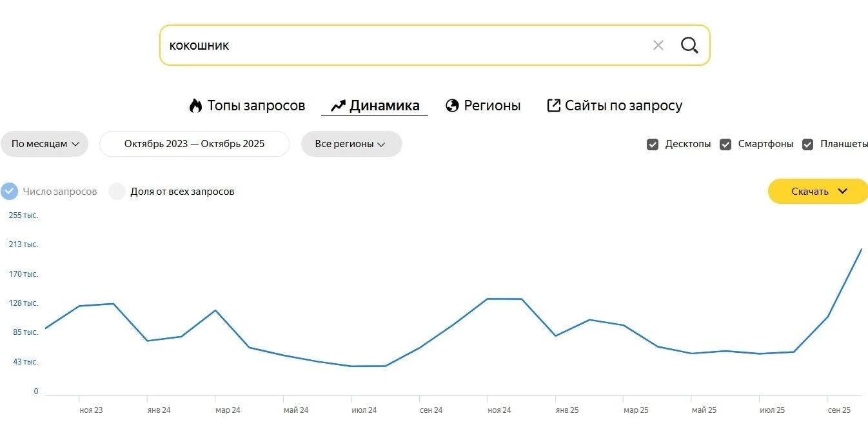This screenshot has width=868, height=438.
Task: Uncheck the Десктопы checkbox
Action: [653, 144]
